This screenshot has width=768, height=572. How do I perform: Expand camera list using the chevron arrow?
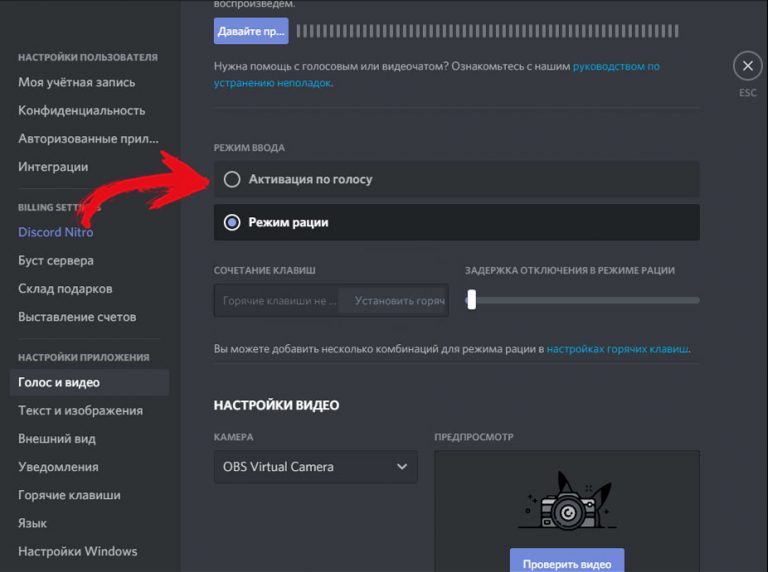click(402, 467)
